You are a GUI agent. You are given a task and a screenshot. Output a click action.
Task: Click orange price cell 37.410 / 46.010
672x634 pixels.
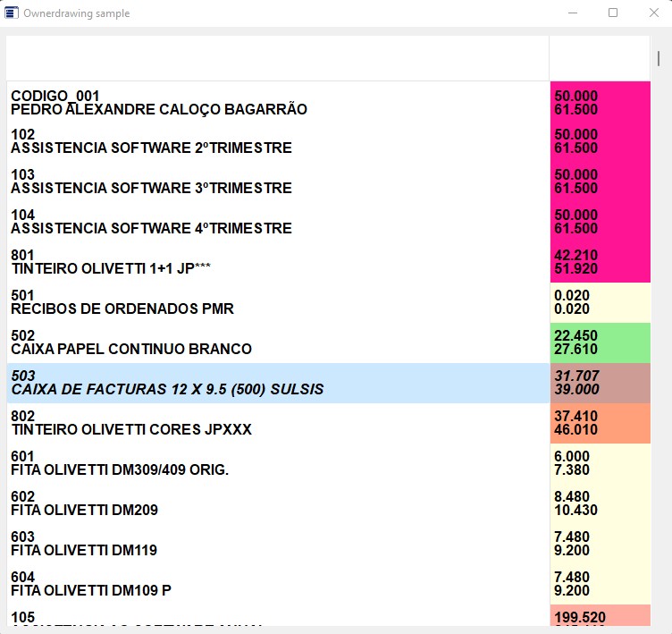[x=600, y=423]
